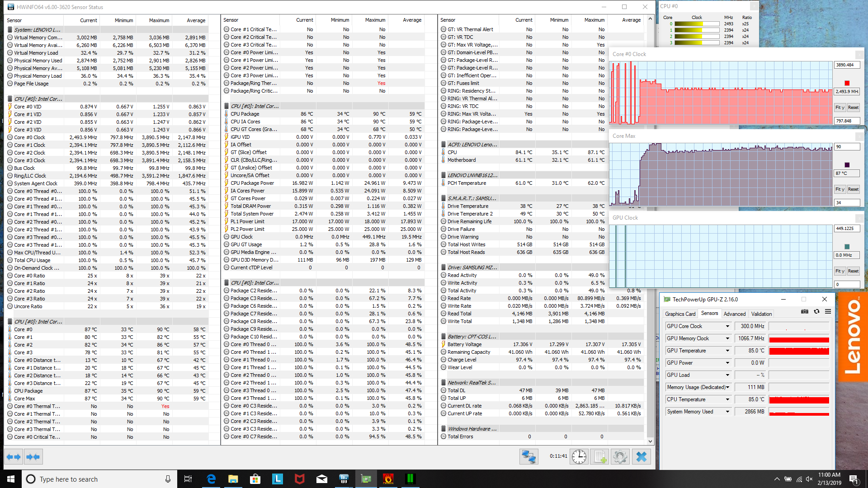Launch Microsoft Edge from the taskbar
This screenshot has width=868, height=488.
211,479
